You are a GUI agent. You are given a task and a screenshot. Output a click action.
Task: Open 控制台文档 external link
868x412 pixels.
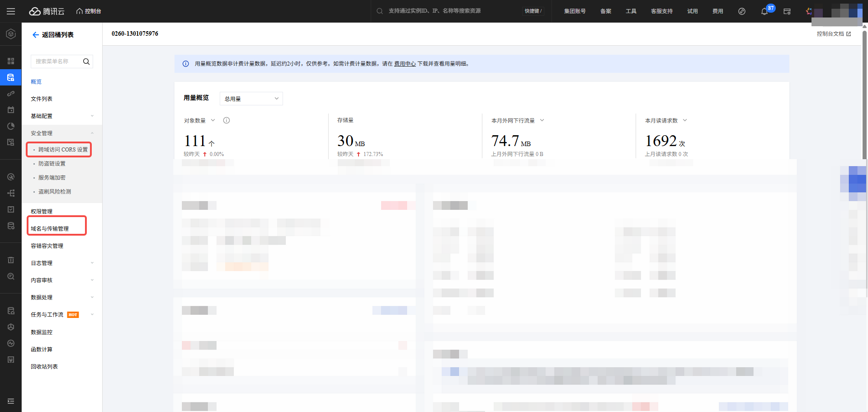coord(833,34)
